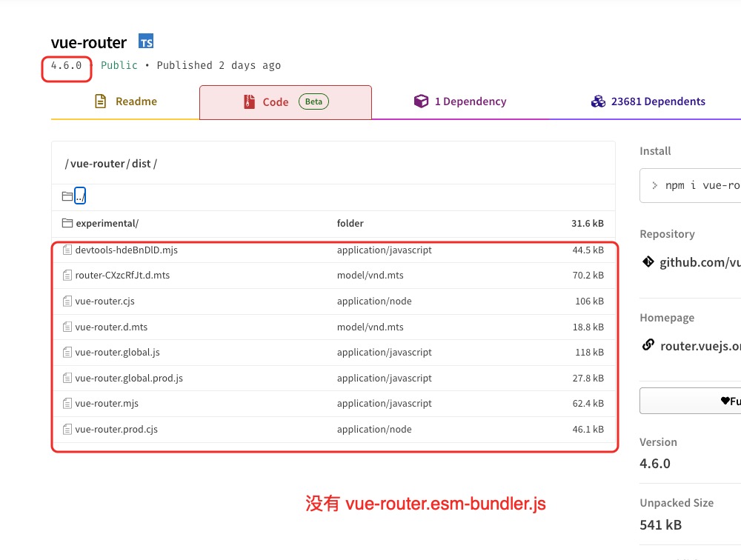Click the Dependents cubes icon
The image size is (741, 560).
[598, 101]
